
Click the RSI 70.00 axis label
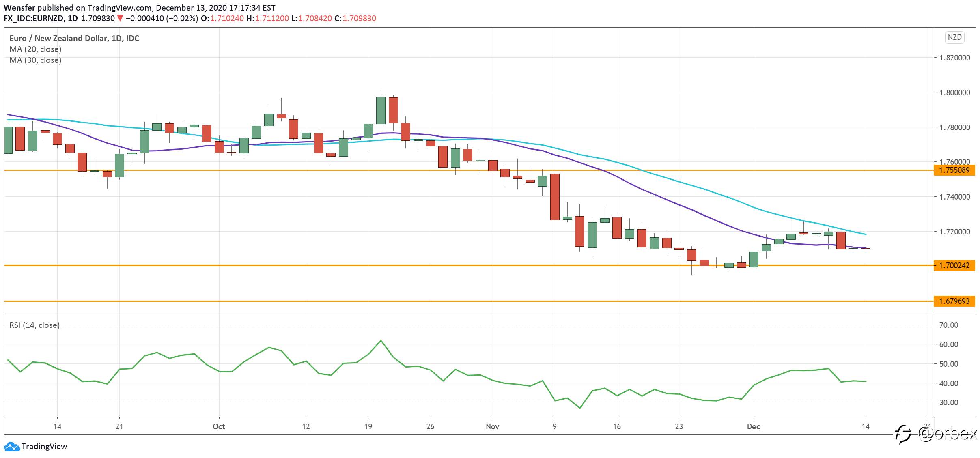[949, 325]
